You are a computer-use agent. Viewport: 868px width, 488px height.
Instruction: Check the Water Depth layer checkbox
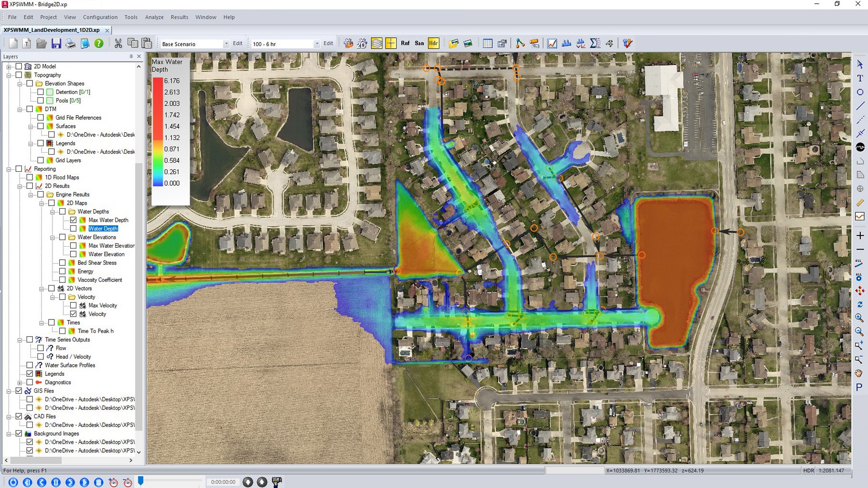73,229
